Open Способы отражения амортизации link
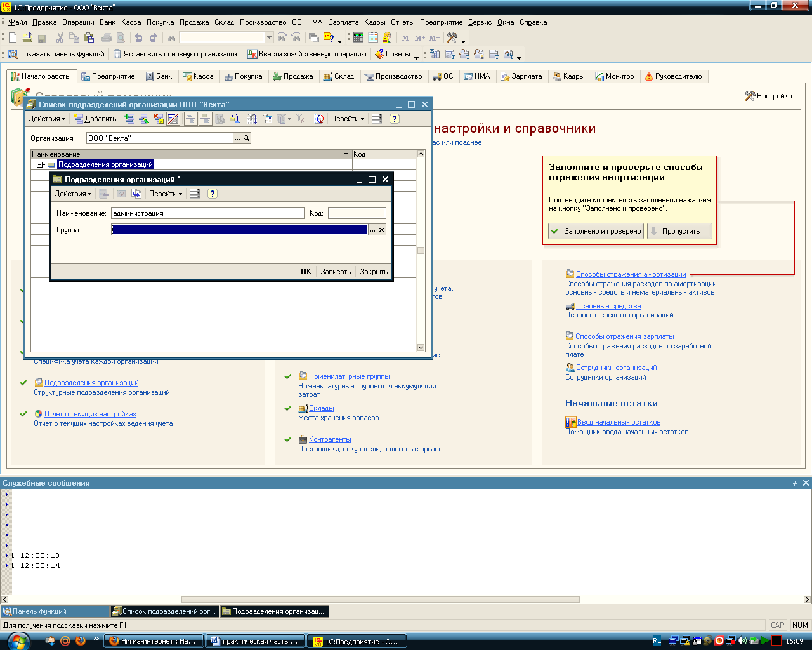Viewport: 812px width, 650px height. [631, 274]
